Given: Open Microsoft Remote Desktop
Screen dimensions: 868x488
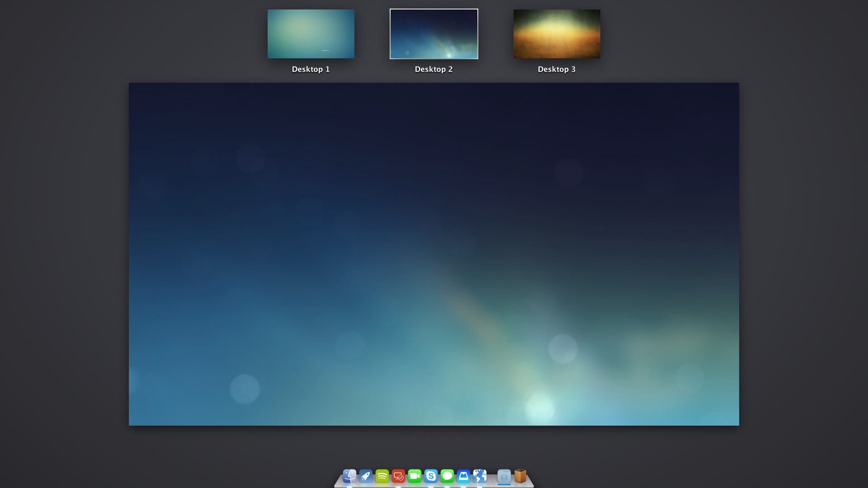Looking at the screenshot, I should [398, 476].
